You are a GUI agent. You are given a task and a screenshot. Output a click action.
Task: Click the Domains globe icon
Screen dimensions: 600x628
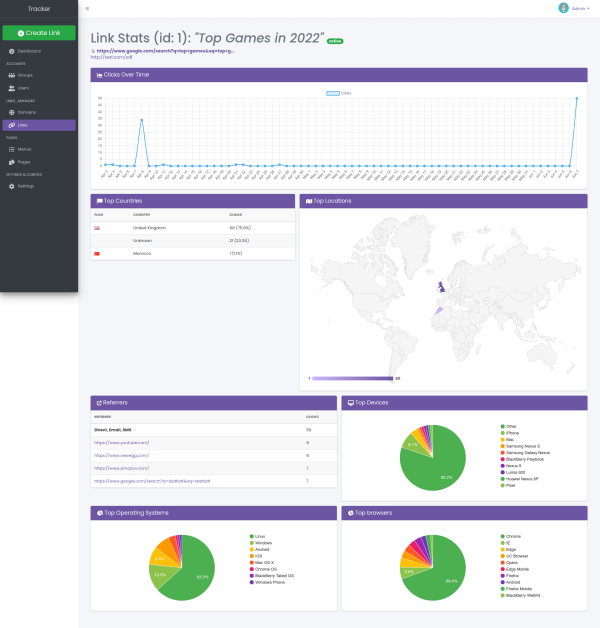tap(11, 112)
